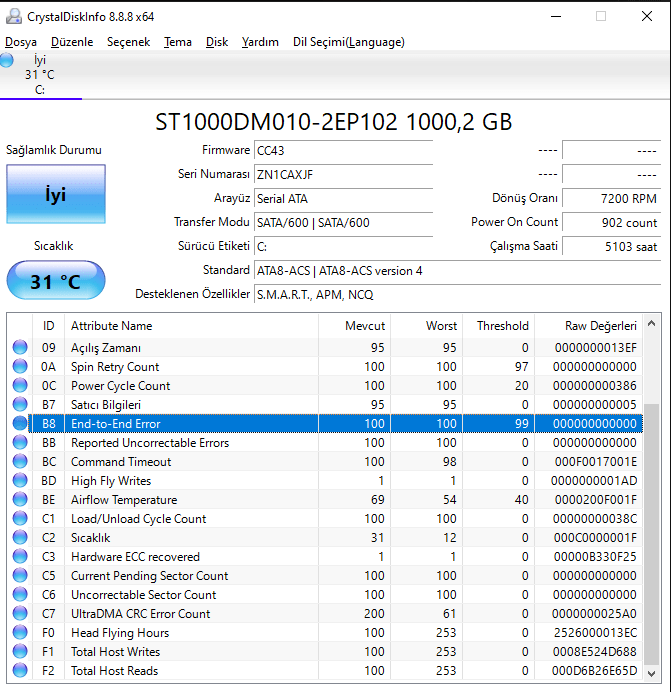Image resolution: width=671 pixels, height=692 pixels.
Task: Select the C: drive tab with İyi status
Action: [41, 75]
